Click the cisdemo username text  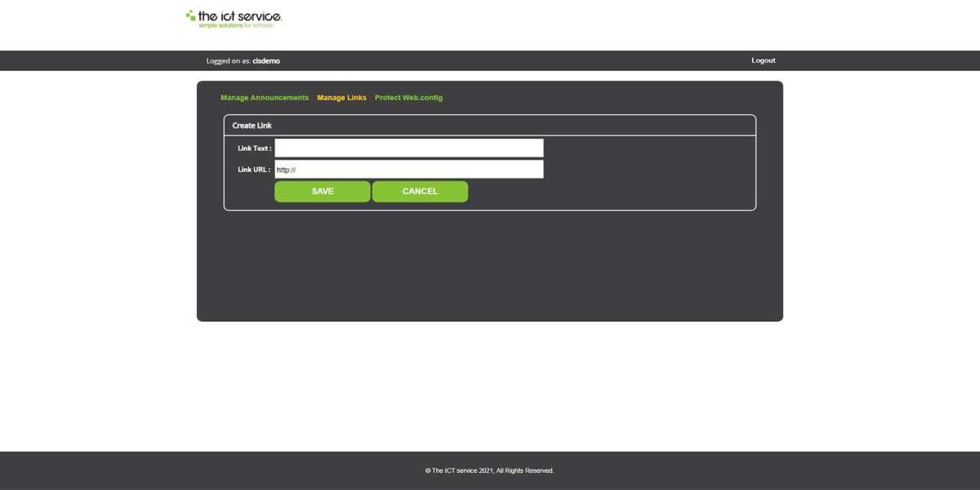[265, 60]
